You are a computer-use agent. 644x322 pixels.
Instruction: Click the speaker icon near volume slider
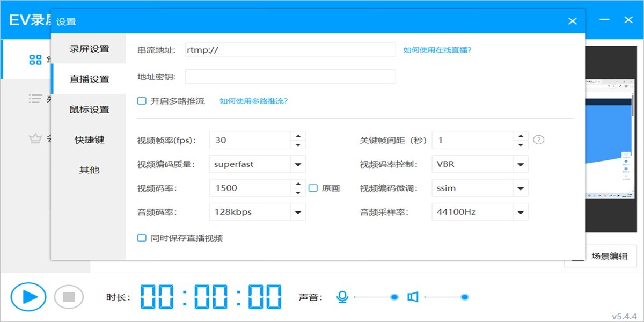coord(413,296)
